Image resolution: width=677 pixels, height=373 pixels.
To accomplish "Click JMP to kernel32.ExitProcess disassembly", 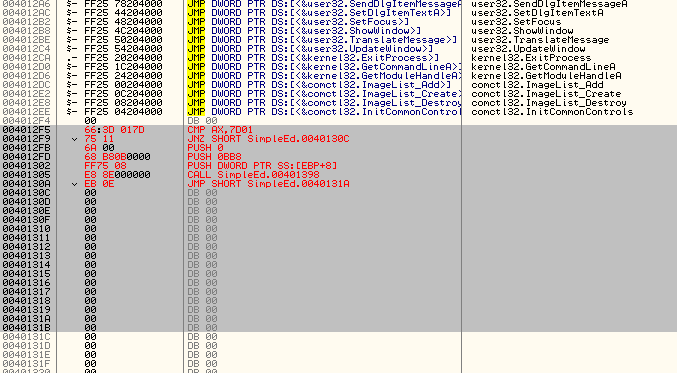I will [x=313, y=58].
